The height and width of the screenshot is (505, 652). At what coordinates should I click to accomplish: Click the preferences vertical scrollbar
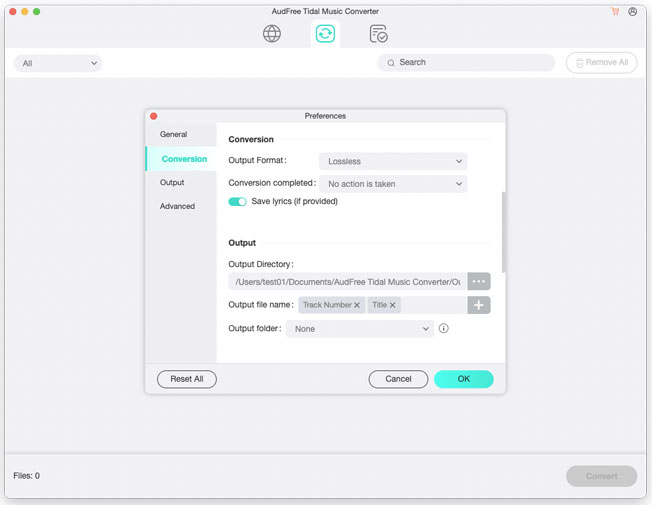pos(504,232)
